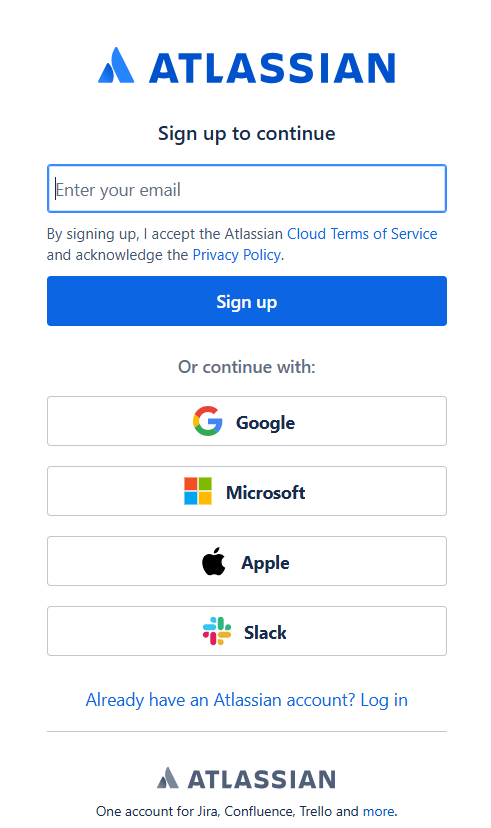The image size is (491, 828).
Task: Click the Apple logo icon
Action: (x=214, y=561)
